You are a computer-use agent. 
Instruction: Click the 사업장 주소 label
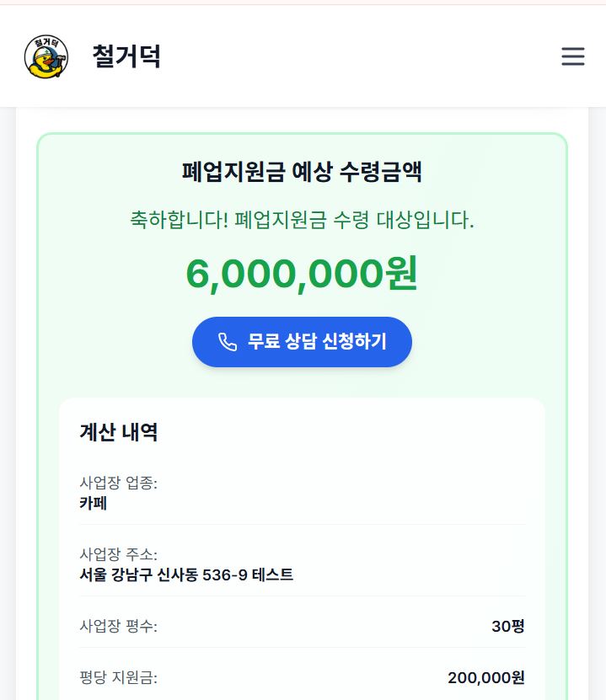click(119, 554)
